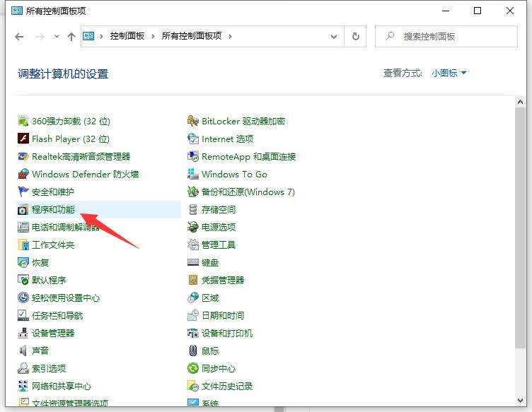The height and width of the screenshot is (412, 532).
Task: Refresh the control panel view
Action: coord(355,36)
